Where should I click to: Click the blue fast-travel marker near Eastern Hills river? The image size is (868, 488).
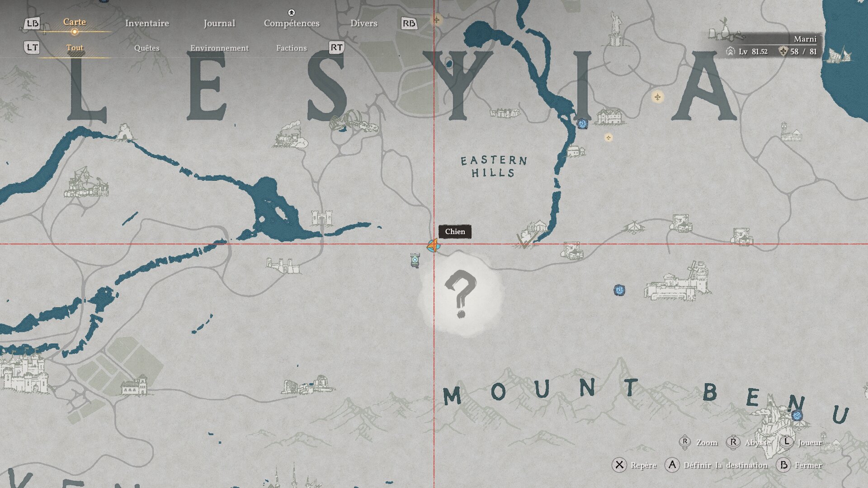tap(582, 123)
